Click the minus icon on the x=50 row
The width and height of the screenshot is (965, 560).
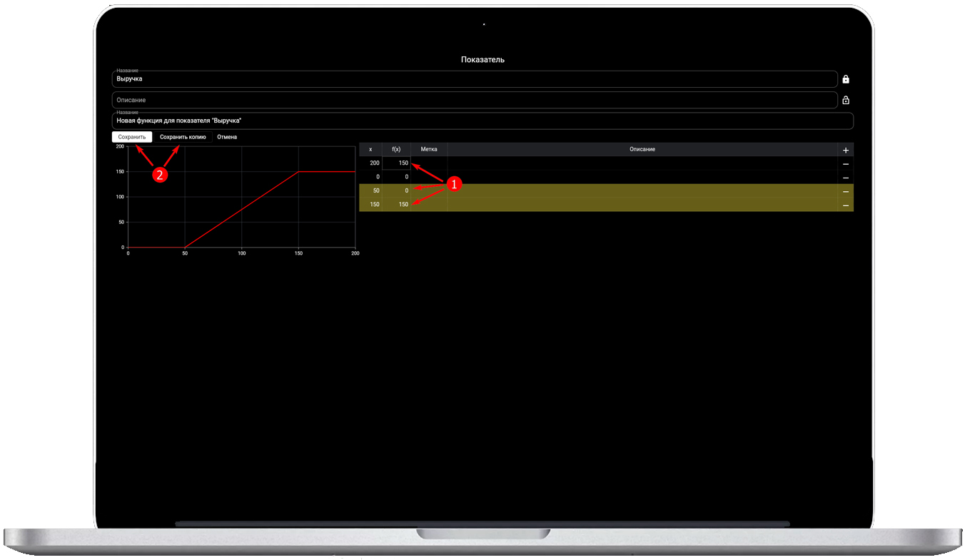pyautogui.click(x=846, y=191)
